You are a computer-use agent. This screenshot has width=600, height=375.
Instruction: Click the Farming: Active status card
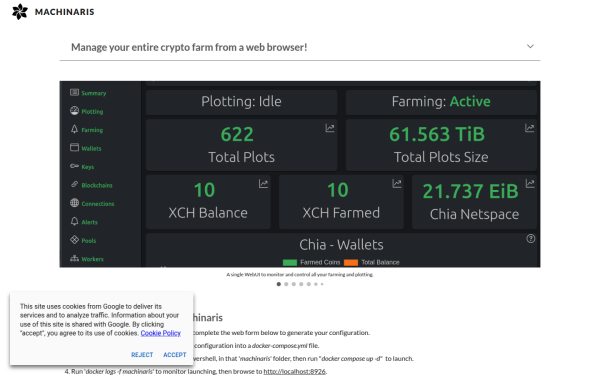point(441,102)
